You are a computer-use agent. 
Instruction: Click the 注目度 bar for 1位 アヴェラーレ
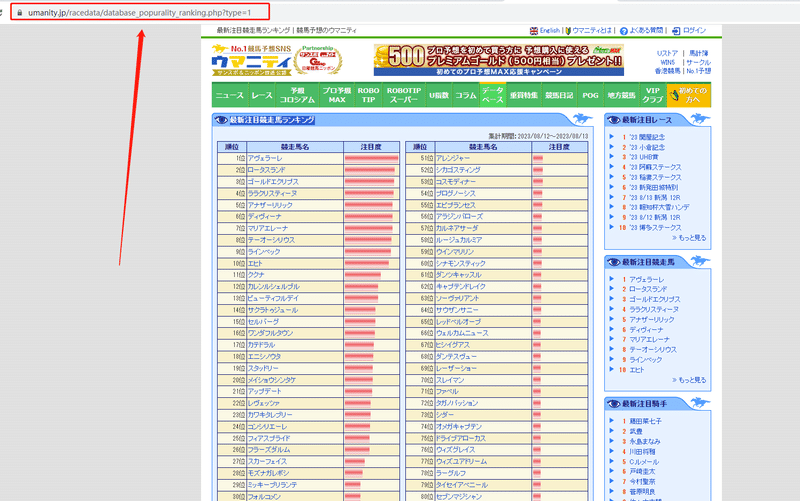click(x=371, y=159)
